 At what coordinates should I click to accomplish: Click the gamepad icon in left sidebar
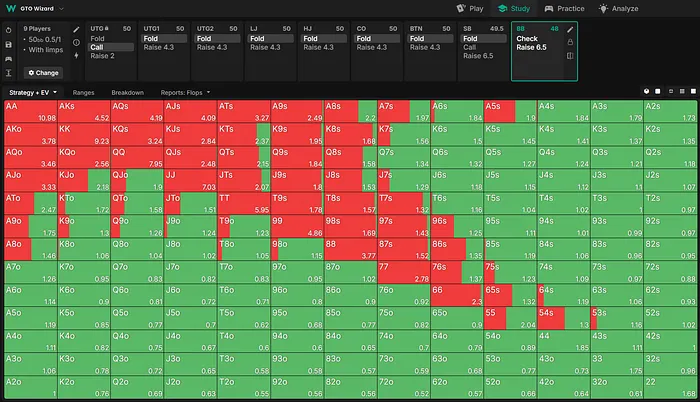pyautogui.click(x=9, y=58)
